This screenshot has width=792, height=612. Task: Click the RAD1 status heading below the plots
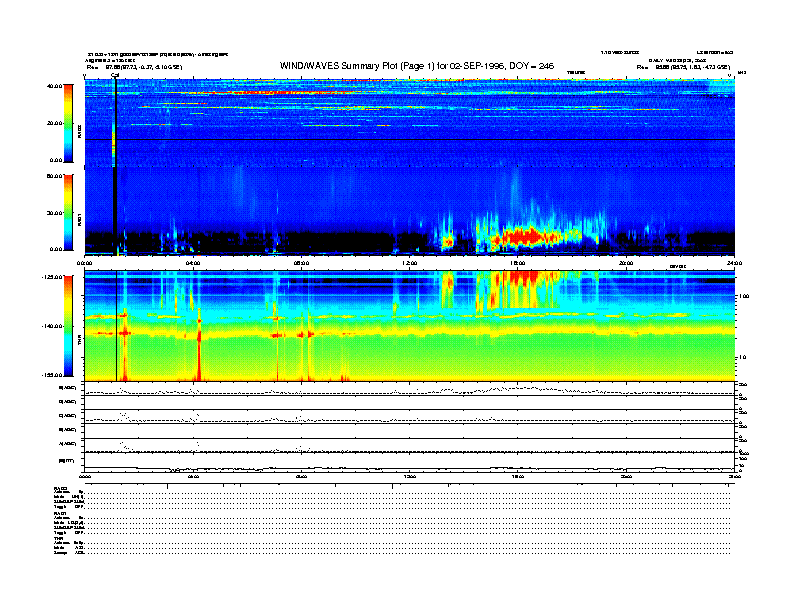pyautogui.click(x=61, y=513)
